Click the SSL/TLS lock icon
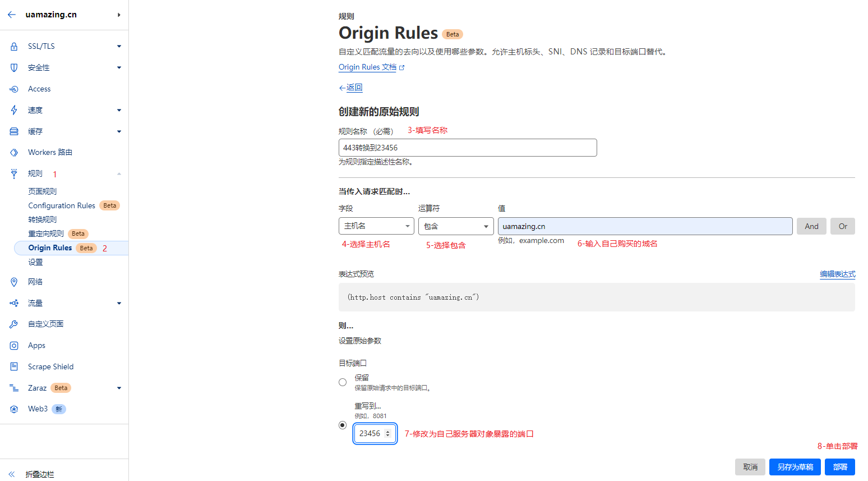The height and width of the screenshot is (481, 868). pyautogui.click(x=14, y=47)
